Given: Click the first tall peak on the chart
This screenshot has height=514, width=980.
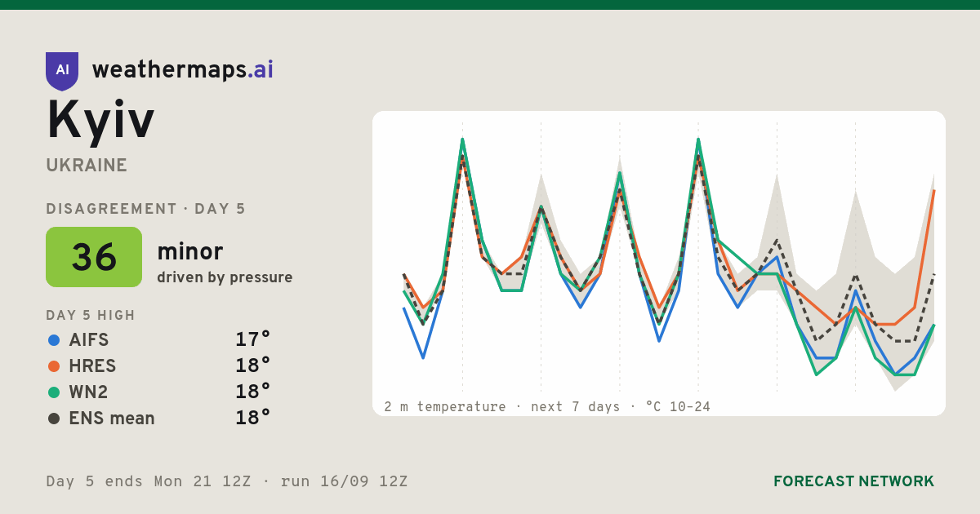Looking at the screenshot, I should tap(462, 140).
